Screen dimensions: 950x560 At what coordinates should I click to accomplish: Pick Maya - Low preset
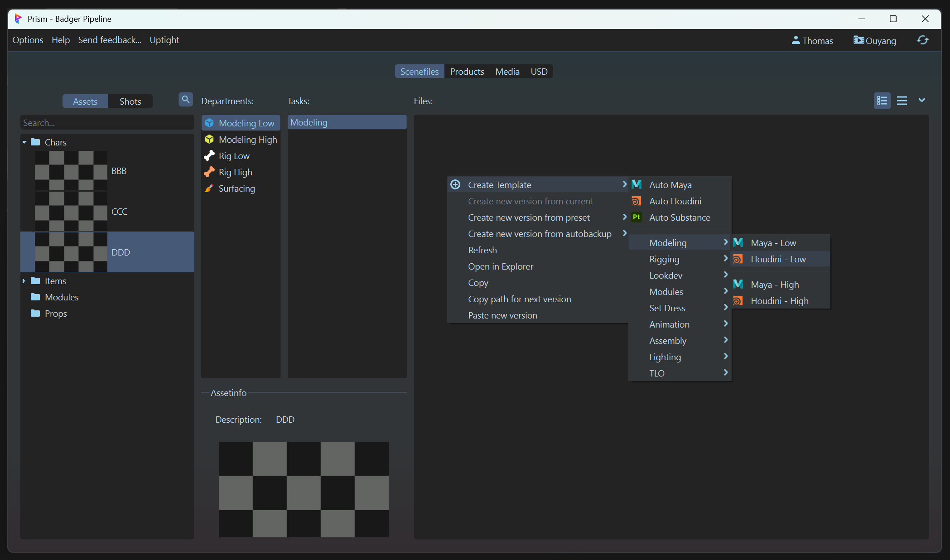773,243
